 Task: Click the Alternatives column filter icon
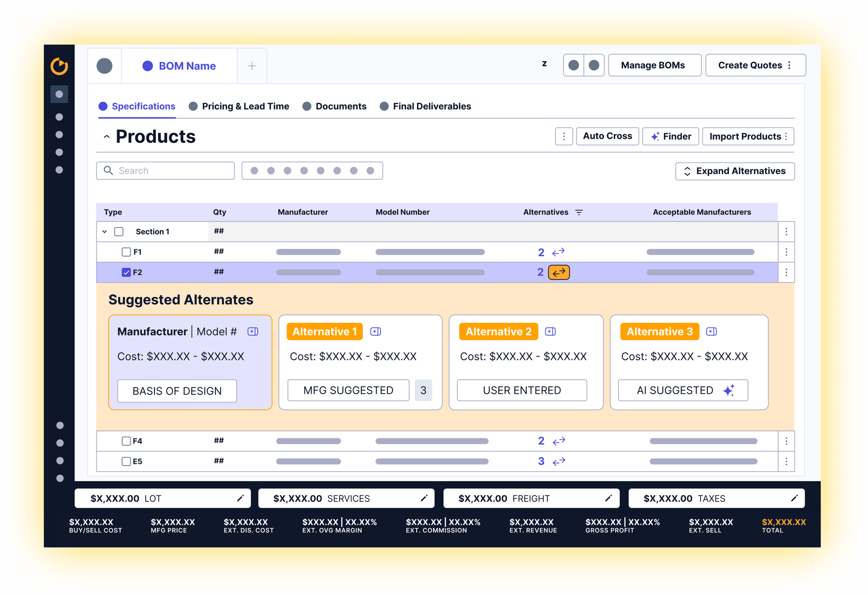click(x=579, y=212)
